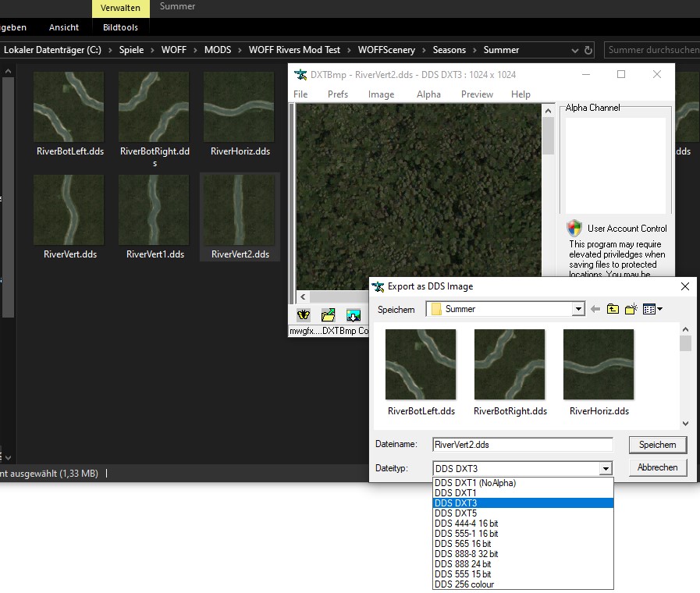Click the Alpha Channel preview box
700x593 pixels.
[x=616, y=165]
